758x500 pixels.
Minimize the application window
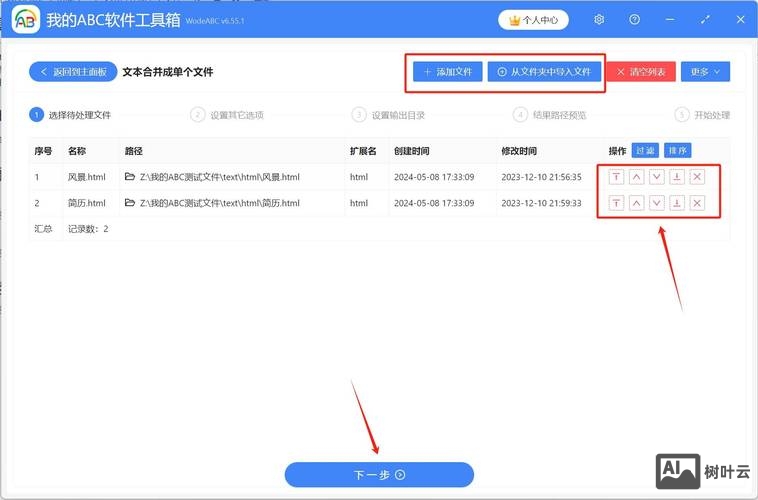point(670,19)
